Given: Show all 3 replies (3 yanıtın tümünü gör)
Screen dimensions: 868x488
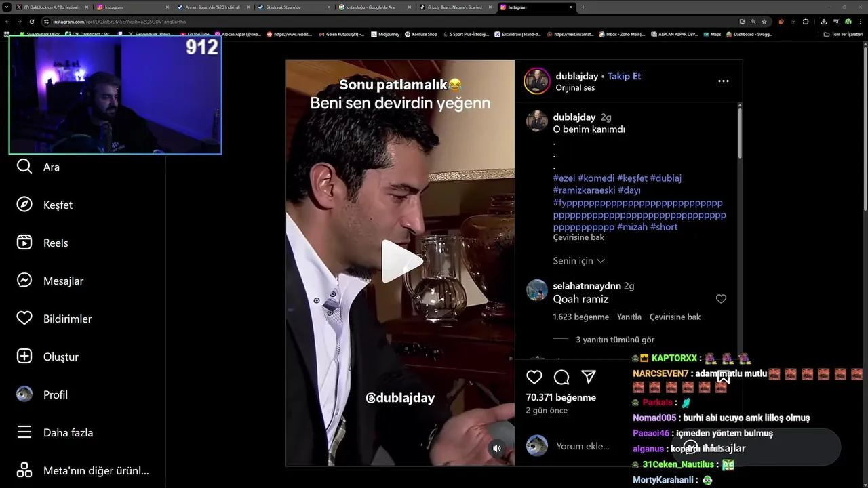Looking at the screenshot, I should click(x=615, y=340).
